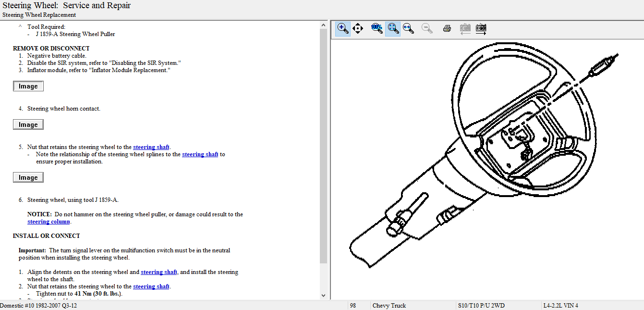644x310 pixels.
Task: Open Image button below Inflator module step
Action: (x=28, y=87)
